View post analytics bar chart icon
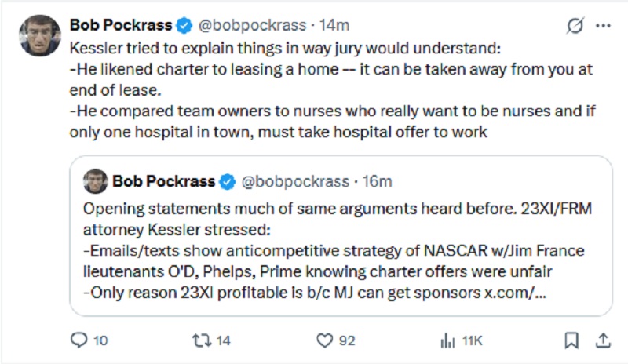This screenshot has height=364, width=628. 447,340
